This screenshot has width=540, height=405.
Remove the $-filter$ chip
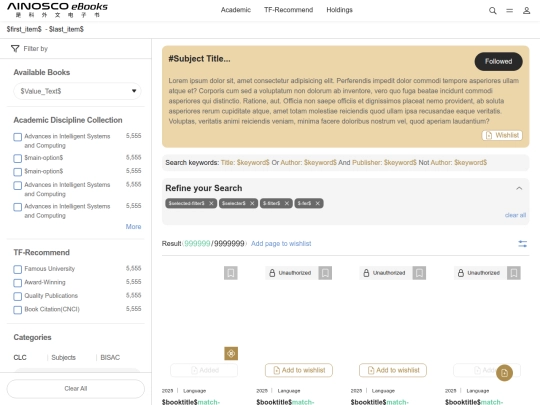(x=287, y=204)
